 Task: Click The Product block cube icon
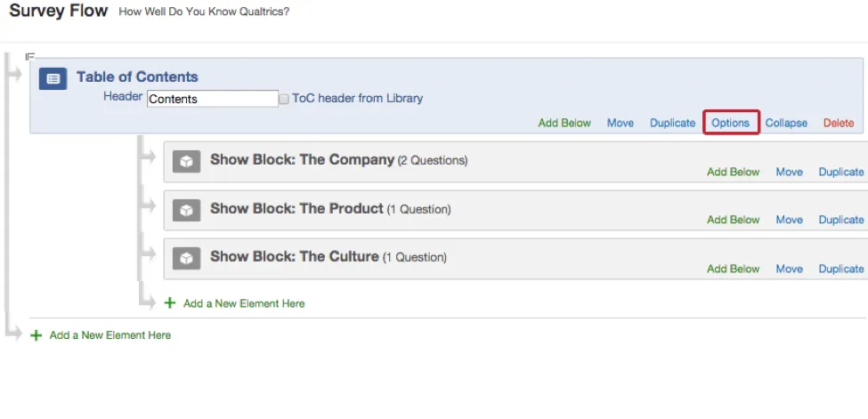186,210
